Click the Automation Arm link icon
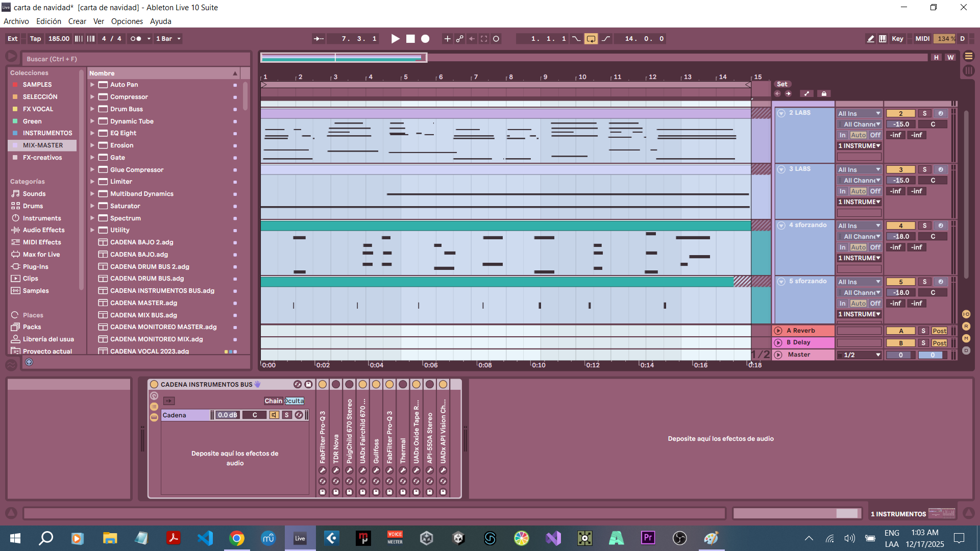The width and height of the screenshot is (980, 551). coord(459,39)
